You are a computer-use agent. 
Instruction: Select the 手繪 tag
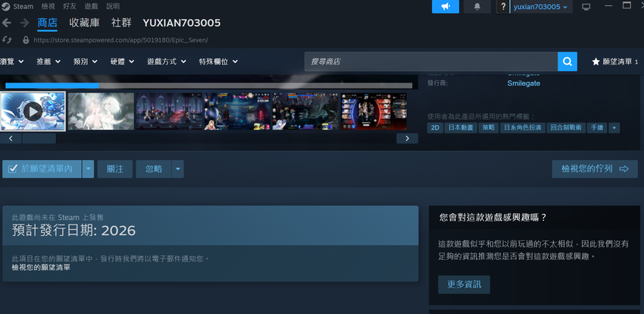tap(597, 128)
